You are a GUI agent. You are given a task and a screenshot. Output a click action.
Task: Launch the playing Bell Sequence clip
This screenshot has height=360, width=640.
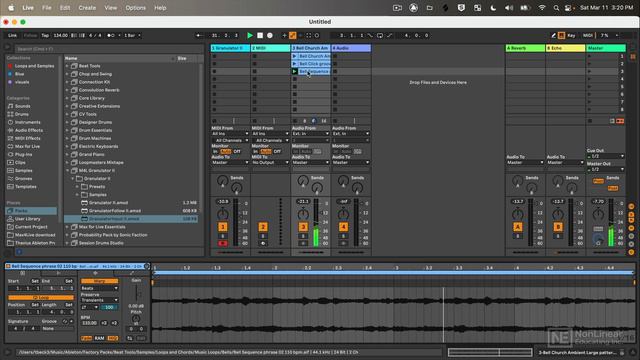pyautogui.click(x=294, y=71)
